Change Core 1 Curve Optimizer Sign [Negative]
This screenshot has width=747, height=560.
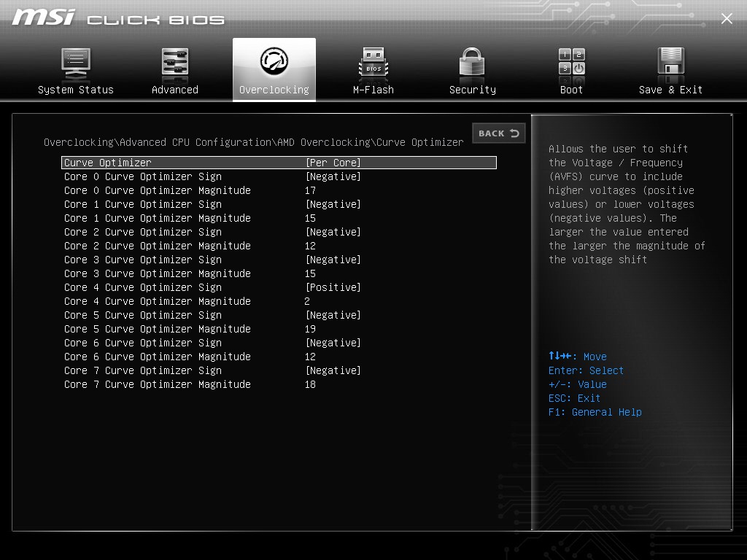point(333,204)
